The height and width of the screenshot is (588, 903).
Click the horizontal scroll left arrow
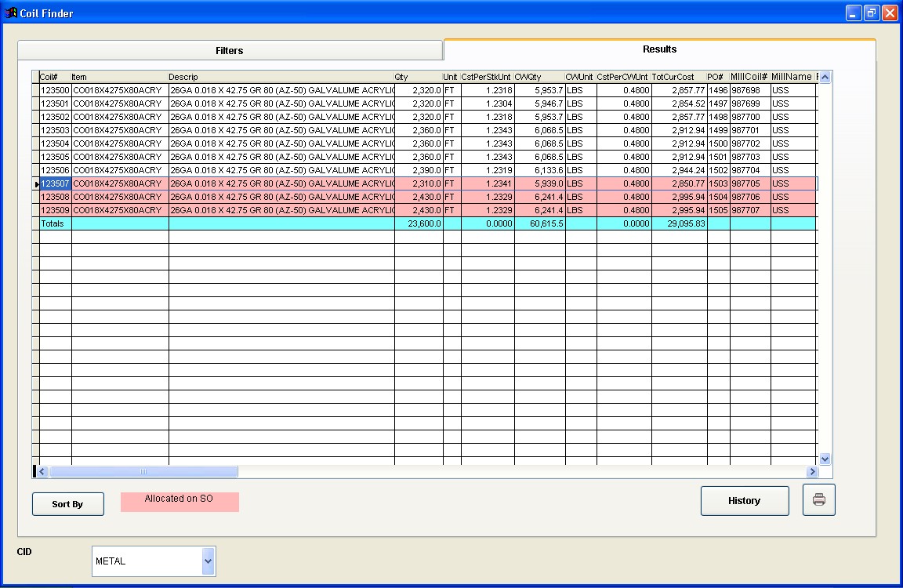42,472
